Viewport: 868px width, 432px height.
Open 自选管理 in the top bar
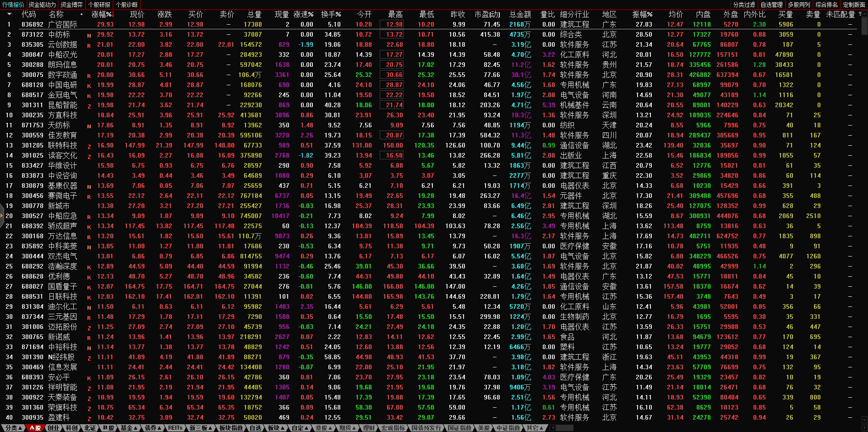coord(771,5)
